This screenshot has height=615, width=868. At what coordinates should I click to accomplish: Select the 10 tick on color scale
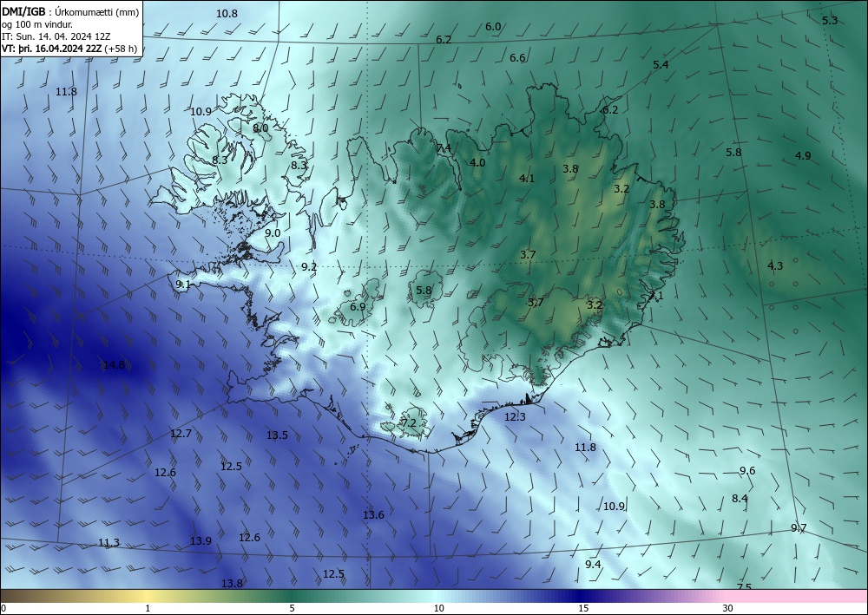click(438, 608)
